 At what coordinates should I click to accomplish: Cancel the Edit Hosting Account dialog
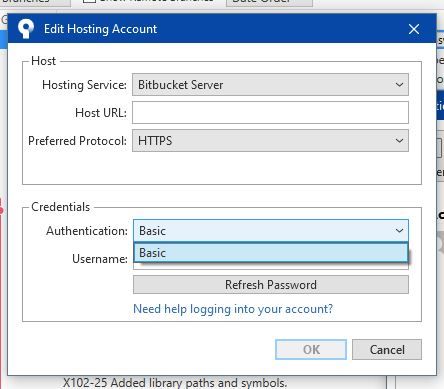tap(387, 350)
